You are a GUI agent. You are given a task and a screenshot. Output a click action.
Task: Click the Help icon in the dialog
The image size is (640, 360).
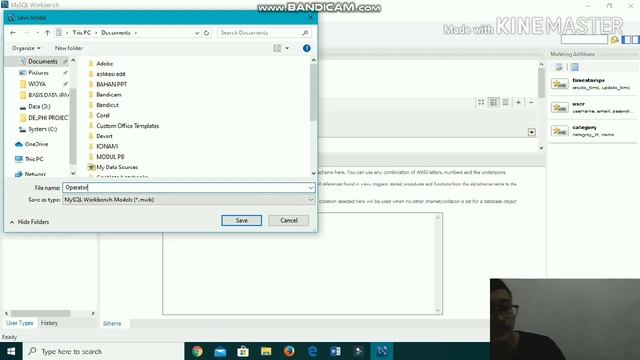(307, 48)
